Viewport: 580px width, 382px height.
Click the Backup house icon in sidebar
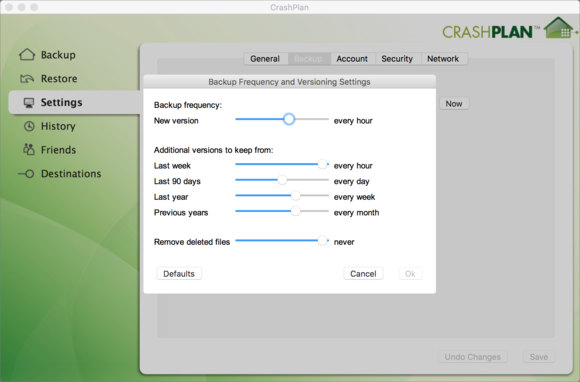coord(27,54)
